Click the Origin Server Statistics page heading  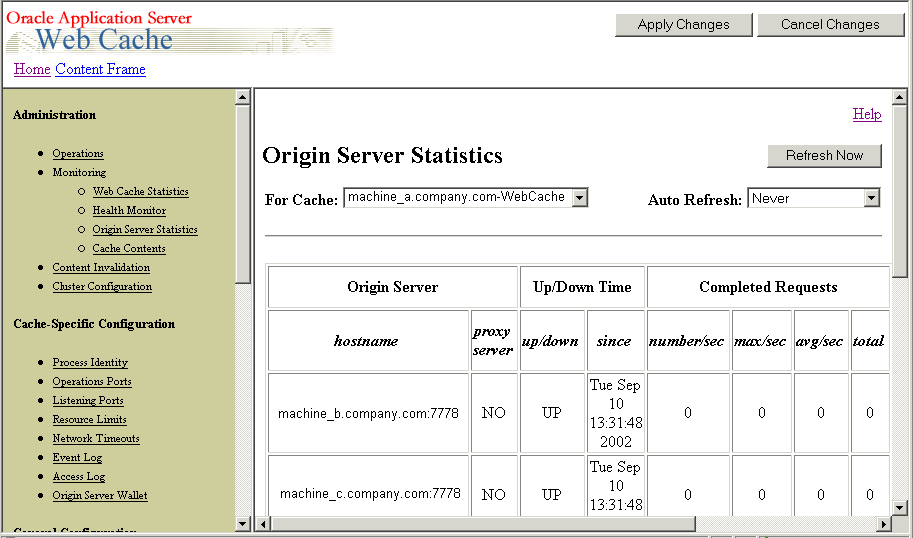(382, 155)
